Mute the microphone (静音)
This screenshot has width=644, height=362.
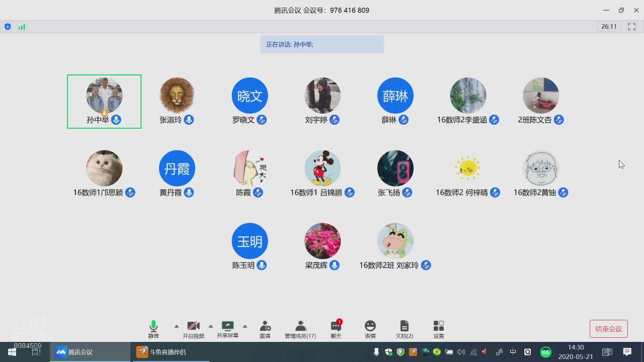(153, 329)
